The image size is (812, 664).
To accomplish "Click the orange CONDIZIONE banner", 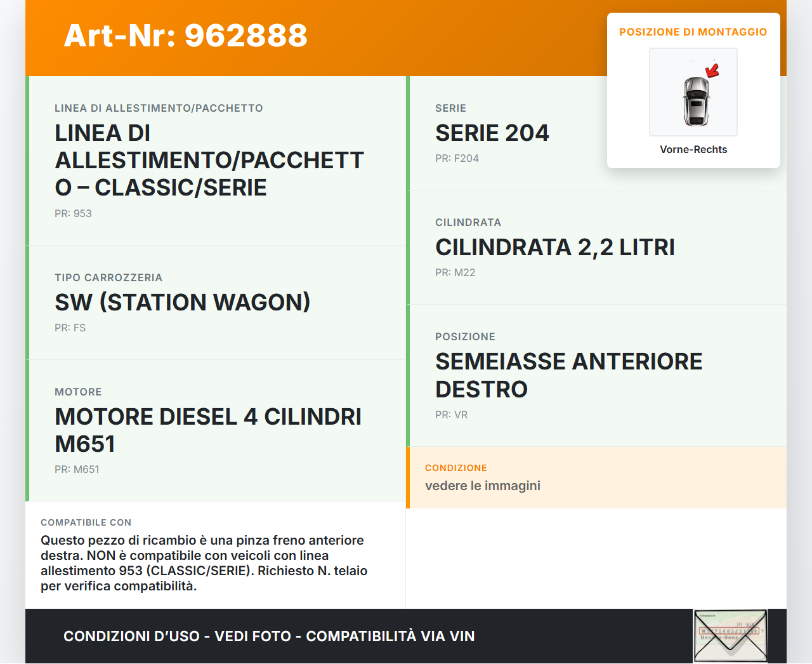I will coord(598,477).
